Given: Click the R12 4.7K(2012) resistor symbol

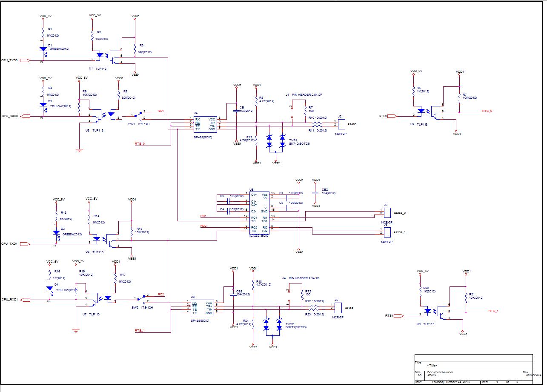Looking at the screenshot, I should click(256, 141).
